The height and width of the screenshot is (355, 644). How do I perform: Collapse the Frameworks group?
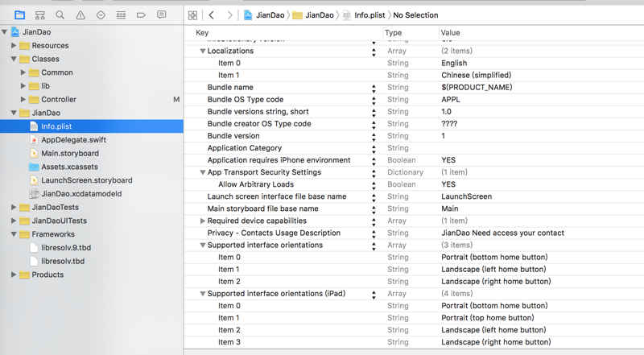14,234
